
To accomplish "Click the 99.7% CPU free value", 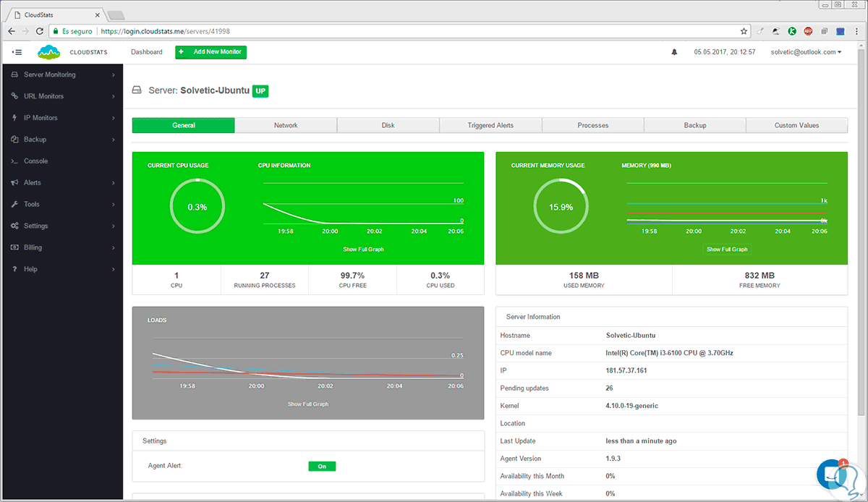I will pyautogui.click(x=352, y=276).
